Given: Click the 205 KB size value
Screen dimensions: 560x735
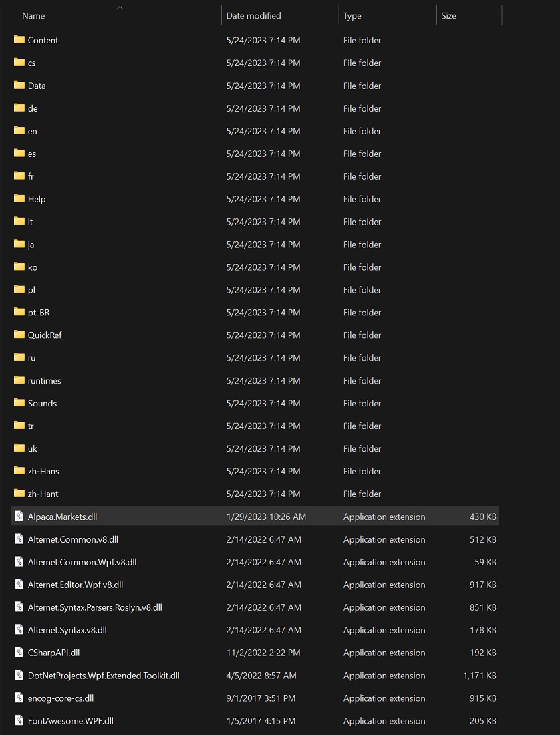Looking at the screenshot, I should 482,721.
